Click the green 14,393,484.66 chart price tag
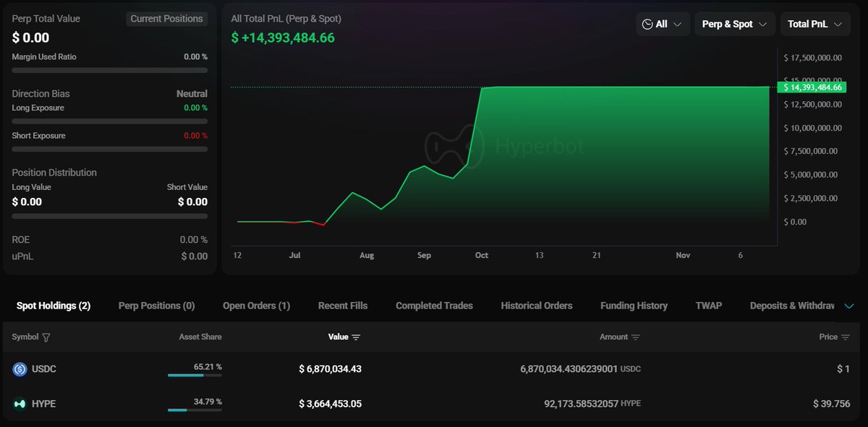This screenshot has width=868, height=427. tap(811, 87)
